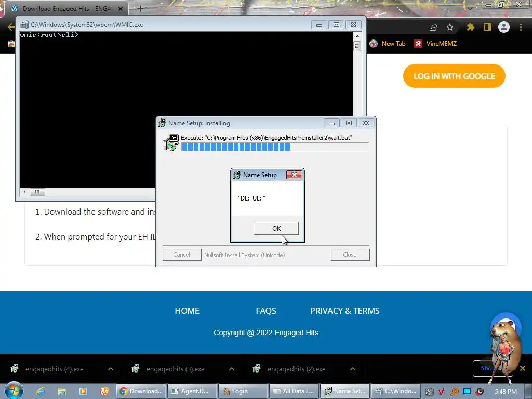Click LOG IN WITH GOOGLE button
The width and height of the screenshot is (532, 399).
pos(454,76)
